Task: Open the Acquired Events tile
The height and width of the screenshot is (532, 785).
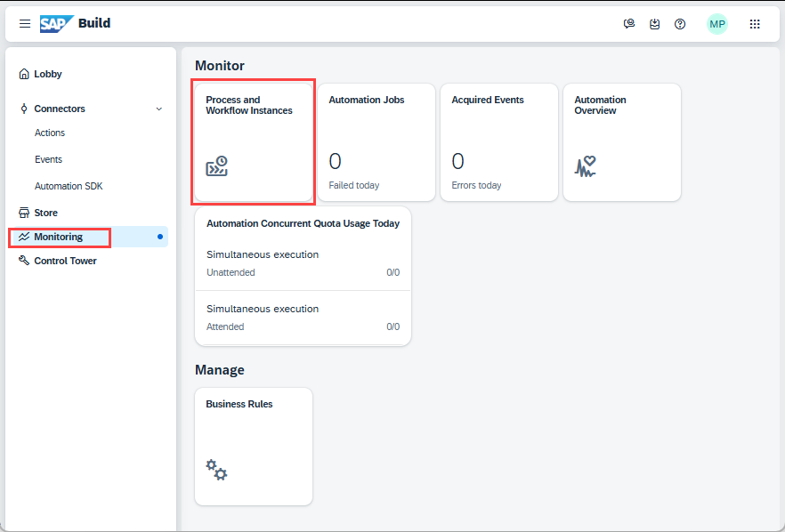Action: click(x=499, y=142)
